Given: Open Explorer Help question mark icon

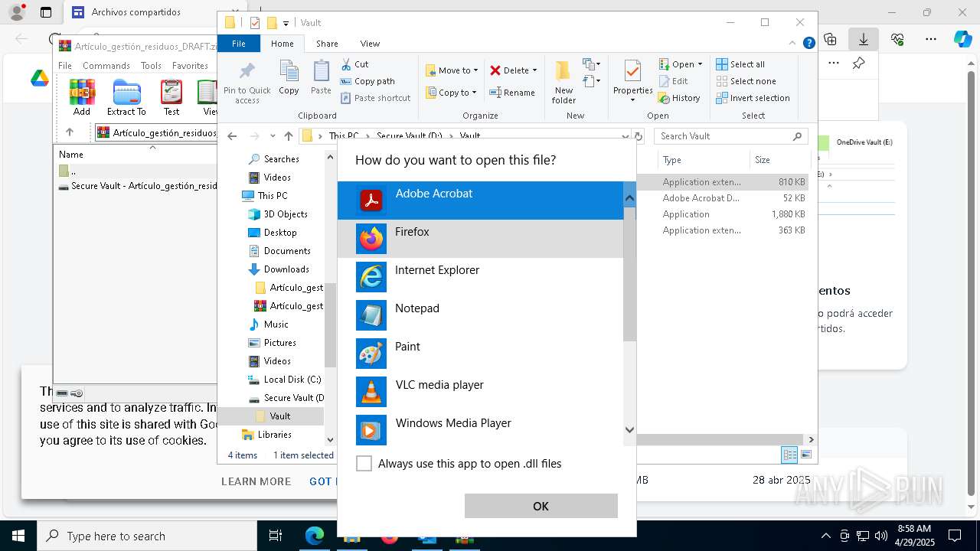Looking at the screenshot, I should pyautogui.click(x=808, y=44).
